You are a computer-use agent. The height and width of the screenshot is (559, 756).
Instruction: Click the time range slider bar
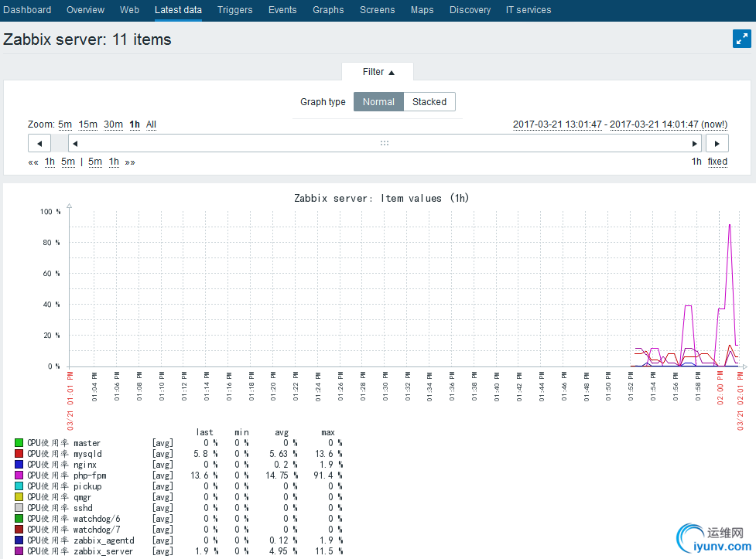[x=385, y=143]
